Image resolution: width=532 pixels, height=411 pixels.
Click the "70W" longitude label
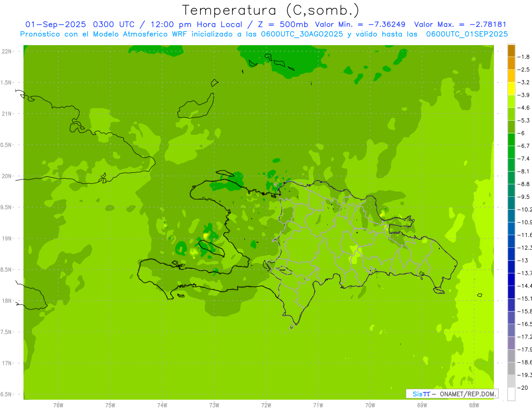coord(370,405)
